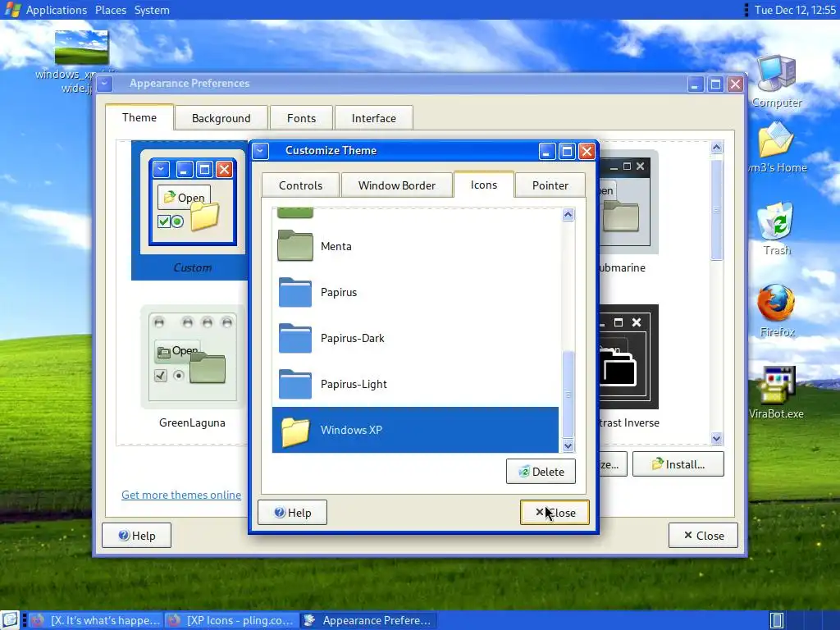Open Appearance Preferences window menu icon
The width and height of the screenshot is (840, 630).
click(105, 84)
